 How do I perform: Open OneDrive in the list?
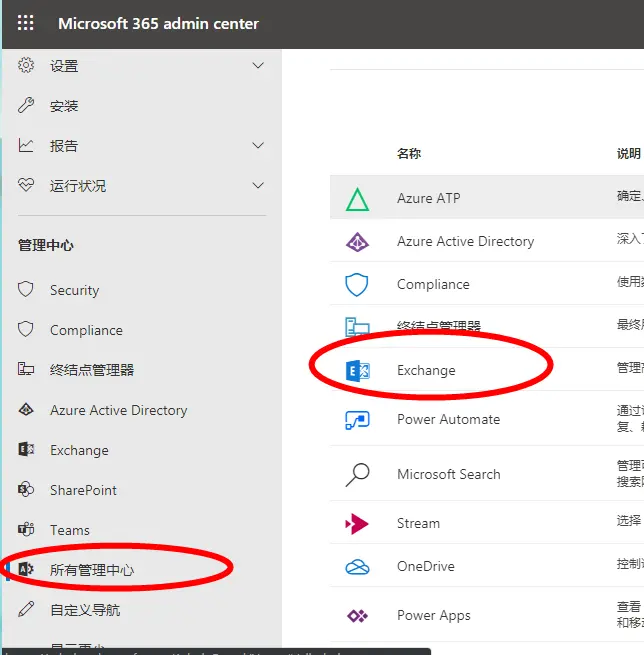pos(426,566)
